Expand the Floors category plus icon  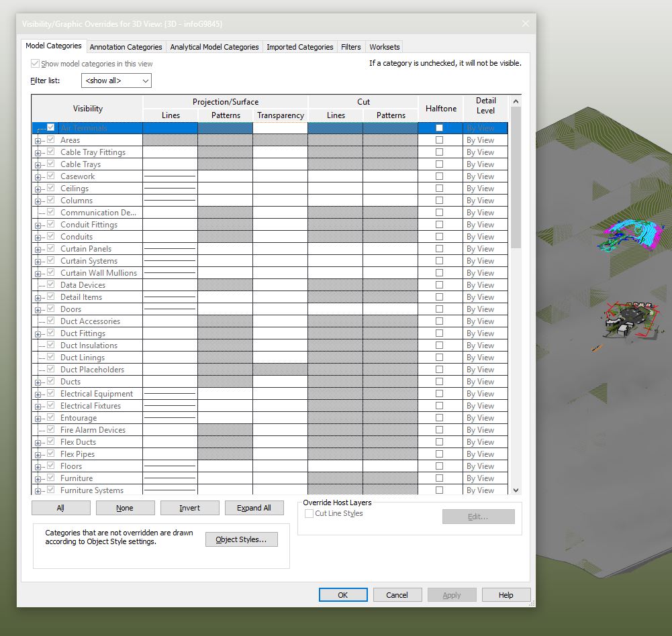pyautogui.click(x=38, y=467)
